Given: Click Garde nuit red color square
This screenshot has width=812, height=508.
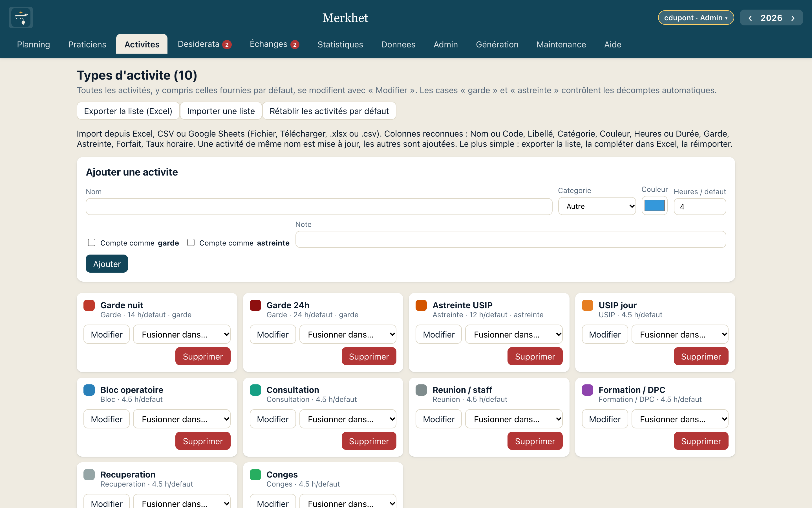Looking at the screenshot, I should (x=89, y=305).
